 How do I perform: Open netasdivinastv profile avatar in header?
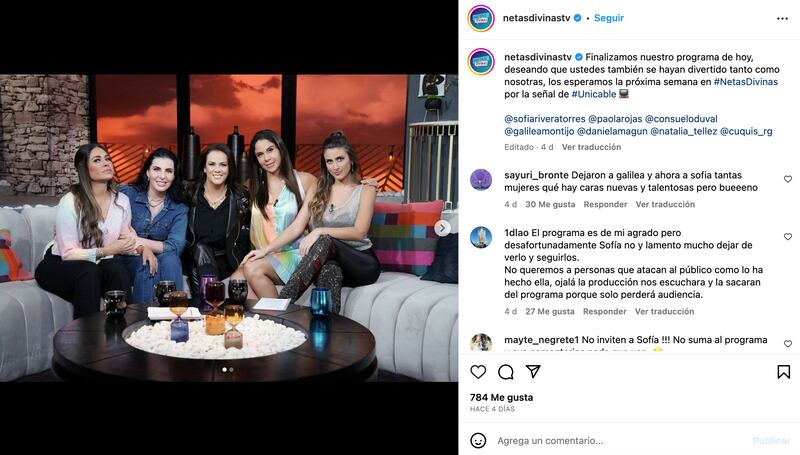(481, 18)
